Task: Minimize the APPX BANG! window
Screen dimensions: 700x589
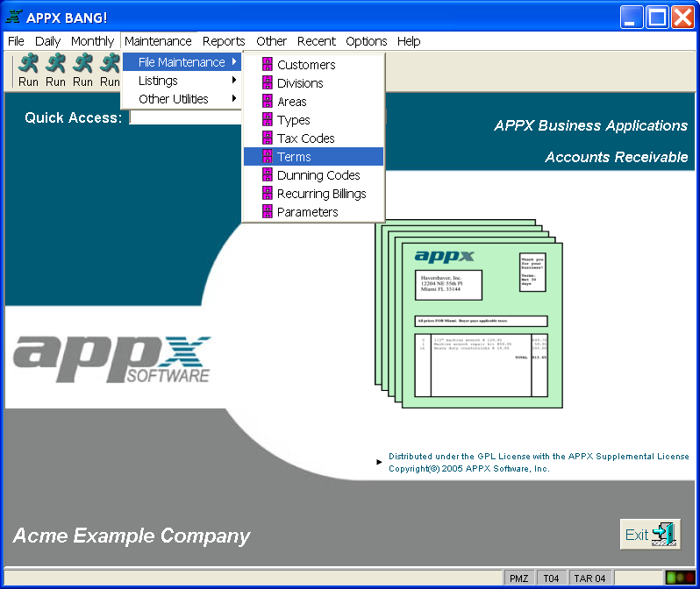Action: pyautogui.click(x=632, y=18)
